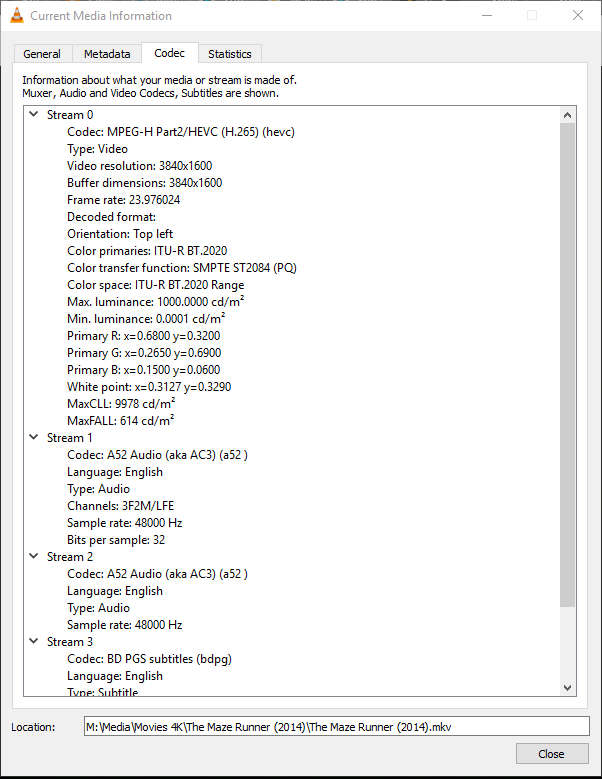Click the scrollbar up arrow
The height and width of the screenshot is (779, 602).
coord(567,115)
